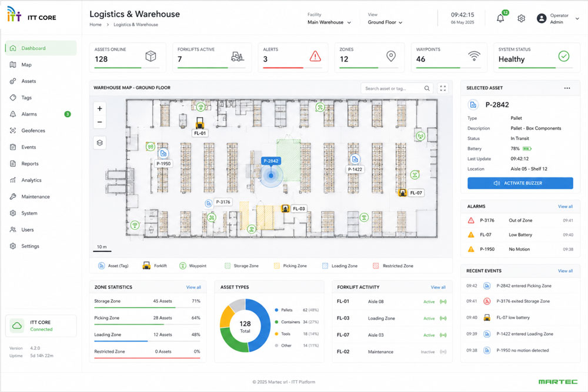Click the search magnifier icon
Image resolution: width=588 pixels, height=392 pixels.
coord(427,88)
